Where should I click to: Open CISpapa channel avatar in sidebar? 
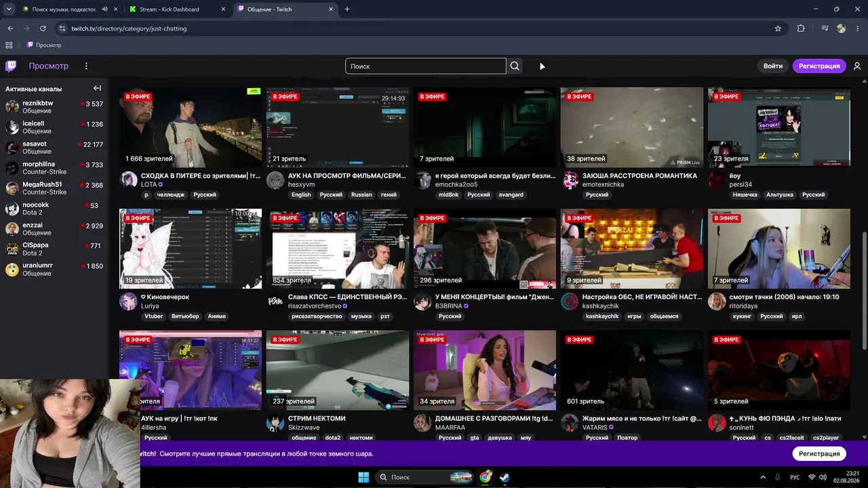pos(12,249)
